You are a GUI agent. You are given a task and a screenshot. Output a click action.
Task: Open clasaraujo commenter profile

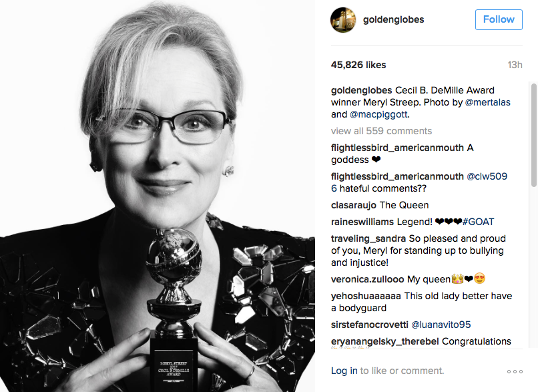pyautogui.click(x=353, y=205)
